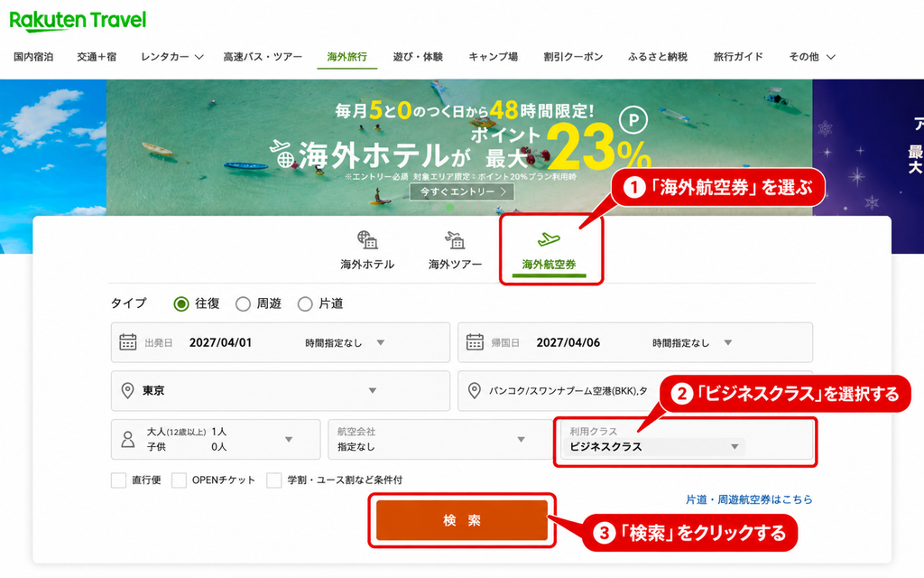Open the 国内宿泊 menu item
The width and height of the screenshot is (924, 578).
click(x=33, y=57)
